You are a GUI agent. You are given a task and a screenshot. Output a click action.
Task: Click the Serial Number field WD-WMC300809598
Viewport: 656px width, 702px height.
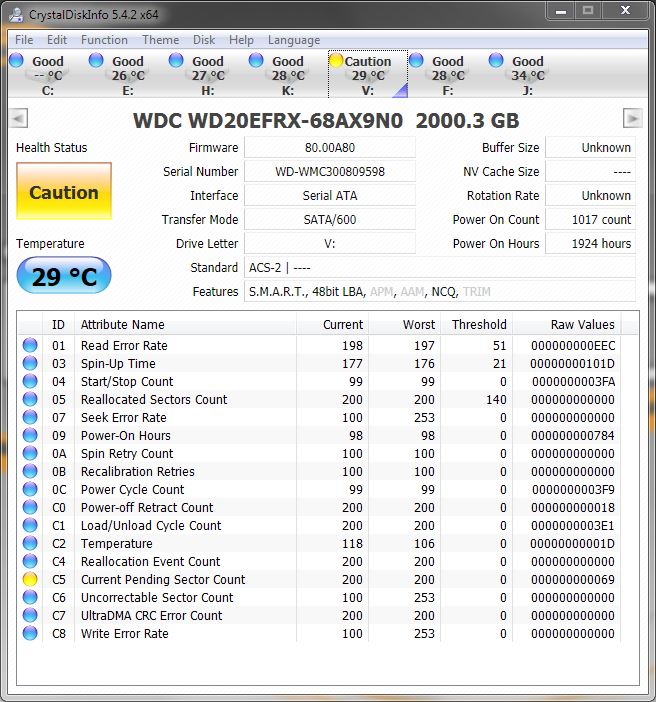330,171
